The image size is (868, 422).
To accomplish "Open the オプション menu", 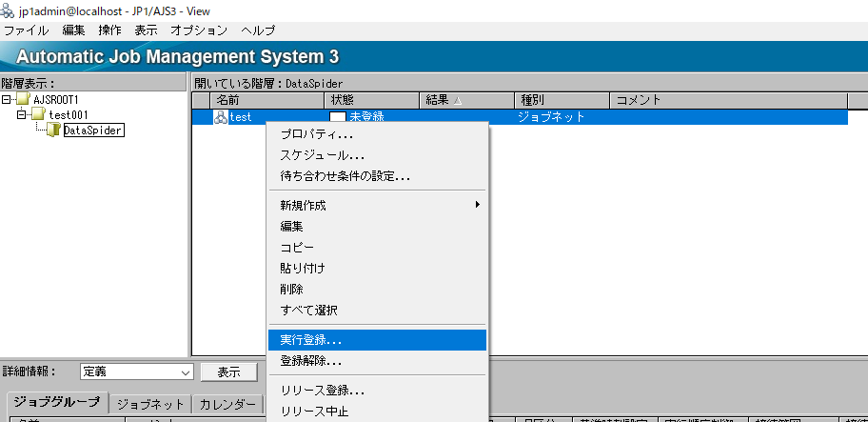I will [x=199, y=30].
